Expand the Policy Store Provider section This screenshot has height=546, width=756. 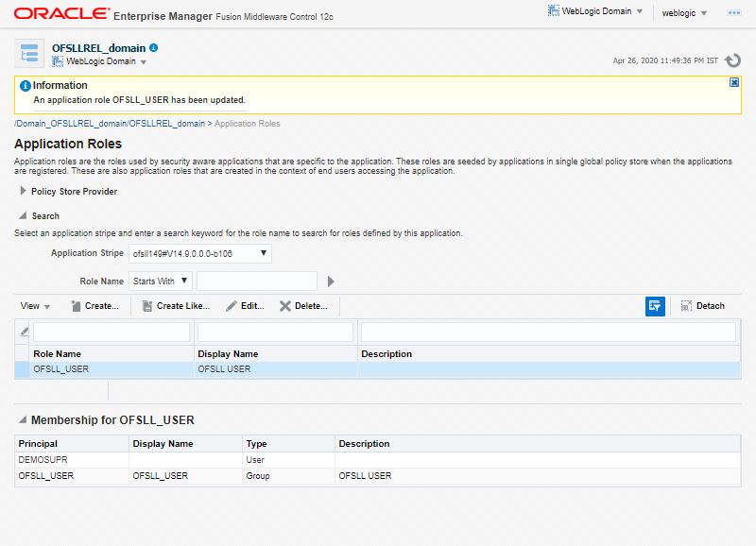coord(23,191)
